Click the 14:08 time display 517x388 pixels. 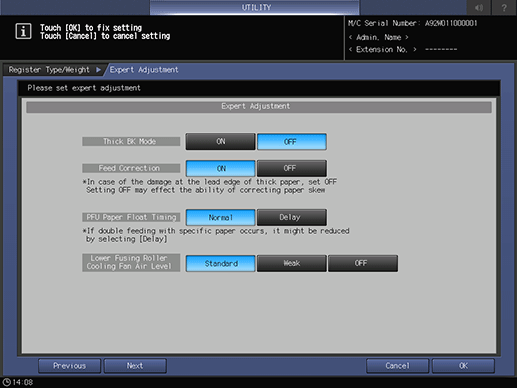tap(23, 382)
